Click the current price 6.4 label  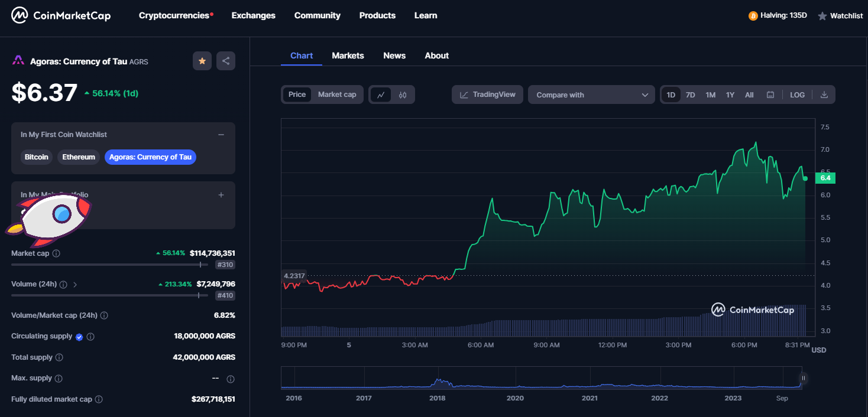(824, 178)
